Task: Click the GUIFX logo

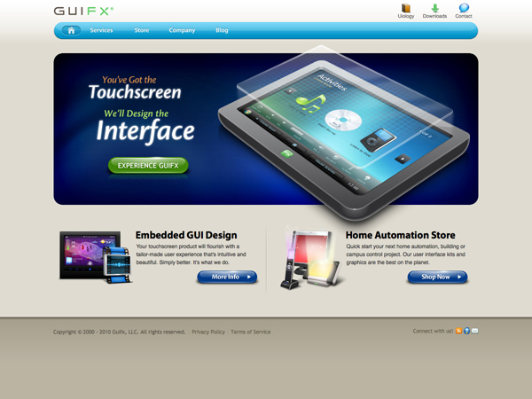Action: pos(83,12)
